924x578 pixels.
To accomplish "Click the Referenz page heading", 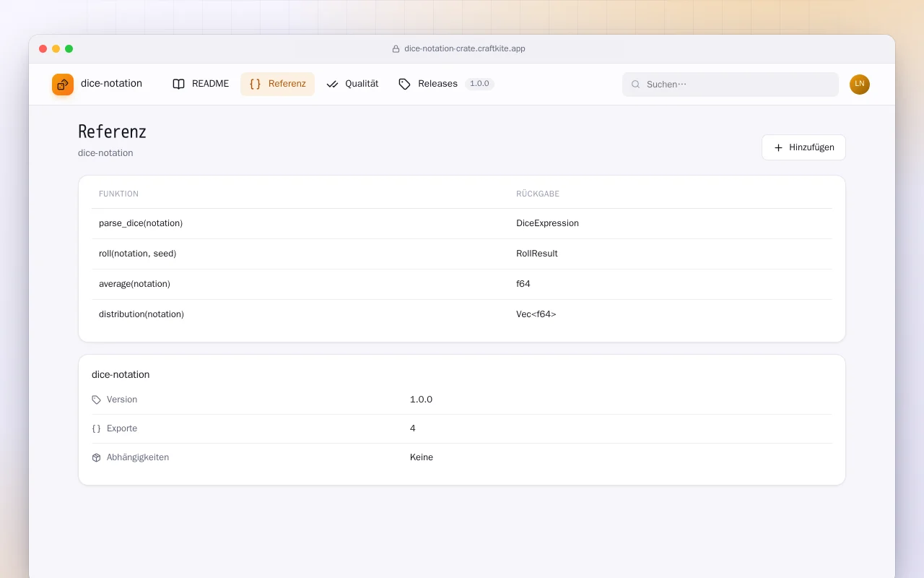I will 112,132.
